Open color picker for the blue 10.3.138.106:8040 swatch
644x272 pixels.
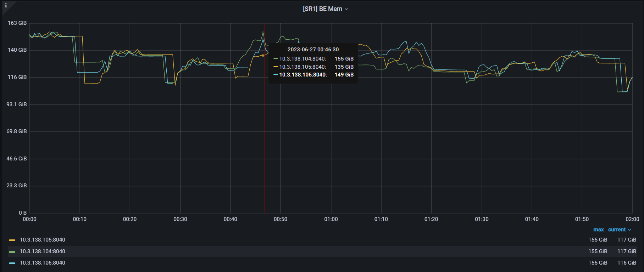point(12,263)
